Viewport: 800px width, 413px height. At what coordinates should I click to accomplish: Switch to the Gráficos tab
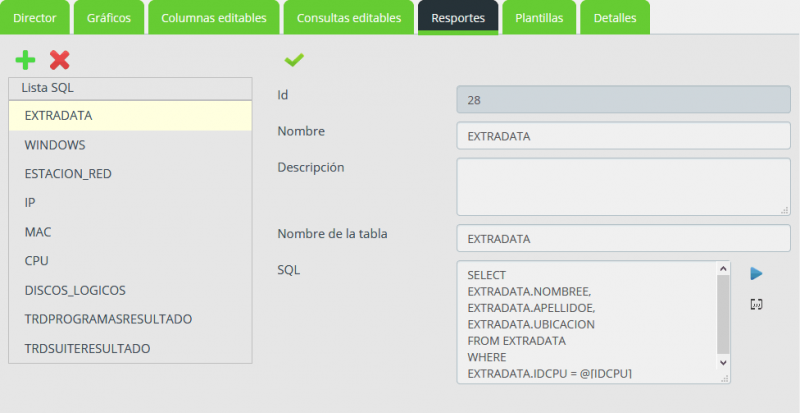109,17
